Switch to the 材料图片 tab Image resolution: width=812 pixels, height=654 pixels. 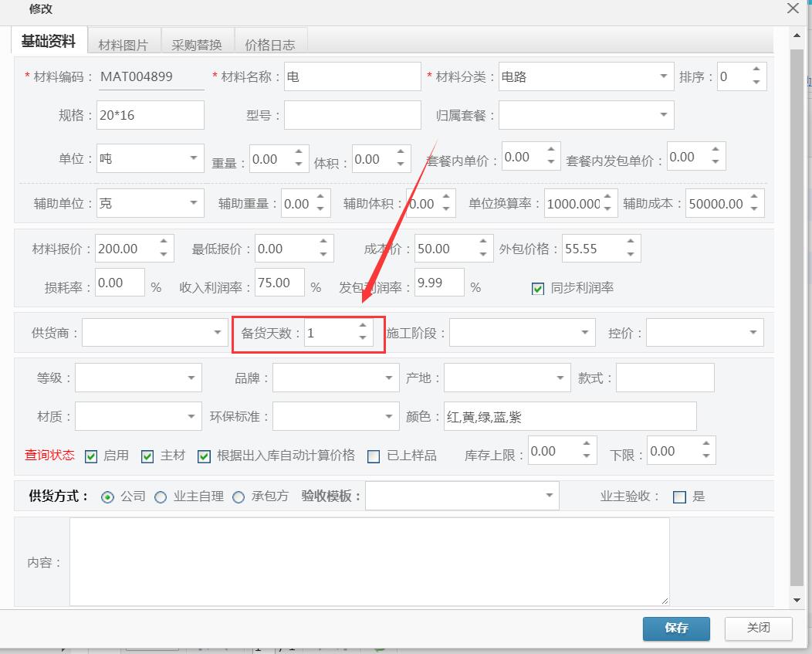[123, 45]
